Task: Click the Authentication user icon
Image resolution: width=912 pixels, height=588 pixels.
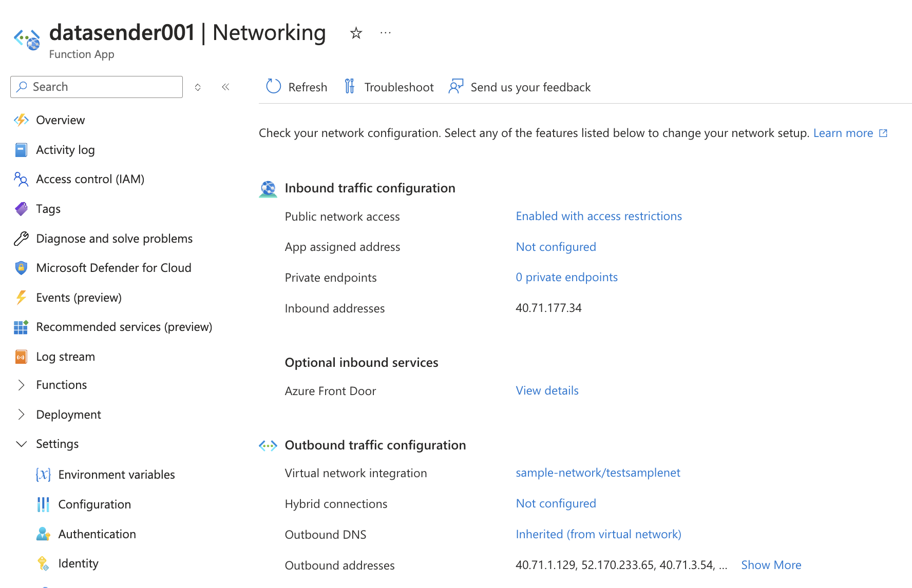Action: 43,534
